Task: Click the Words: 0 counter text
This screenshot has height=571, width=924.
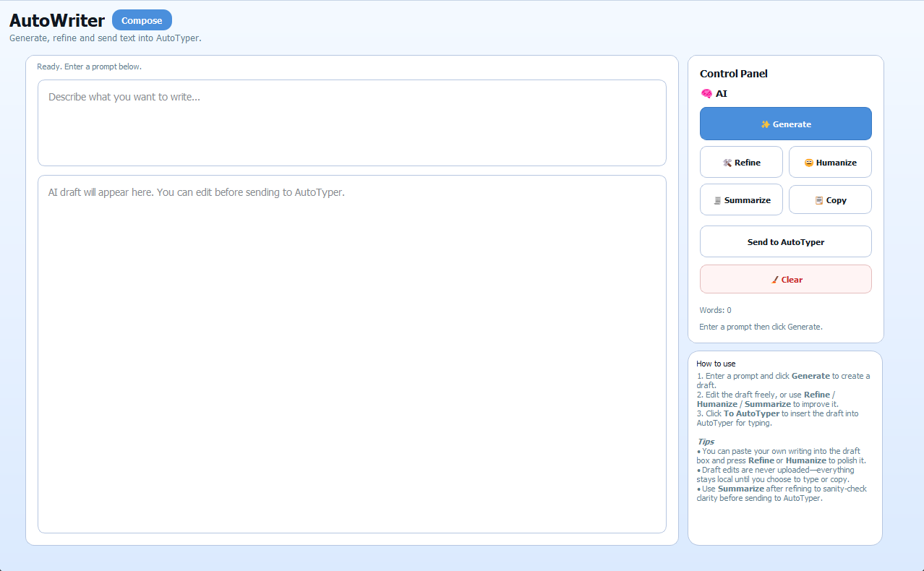Action: pyautogui.click(x=715, y=309)
